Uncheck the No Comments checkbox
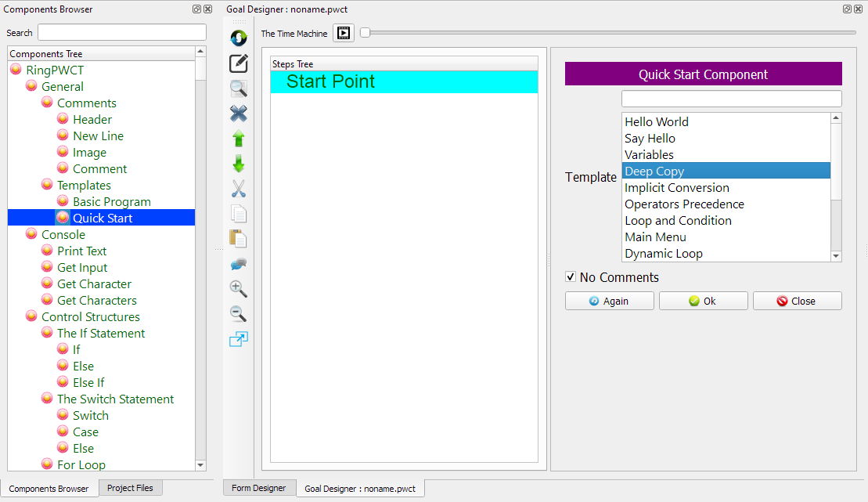The image size is (868, 502). pos(571,277)
